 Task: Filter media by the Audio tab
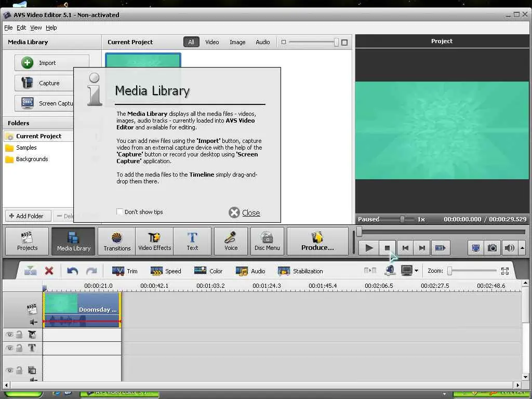click(x=262, y=42)
